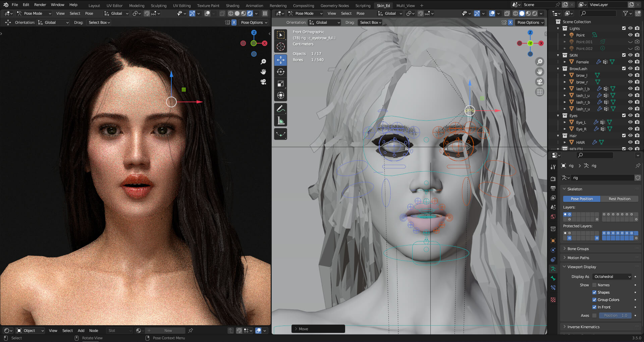The height and width of the screenshot is (342, 644).
Task: Uncheck the In Front checkbox
Action: (594, 307)
